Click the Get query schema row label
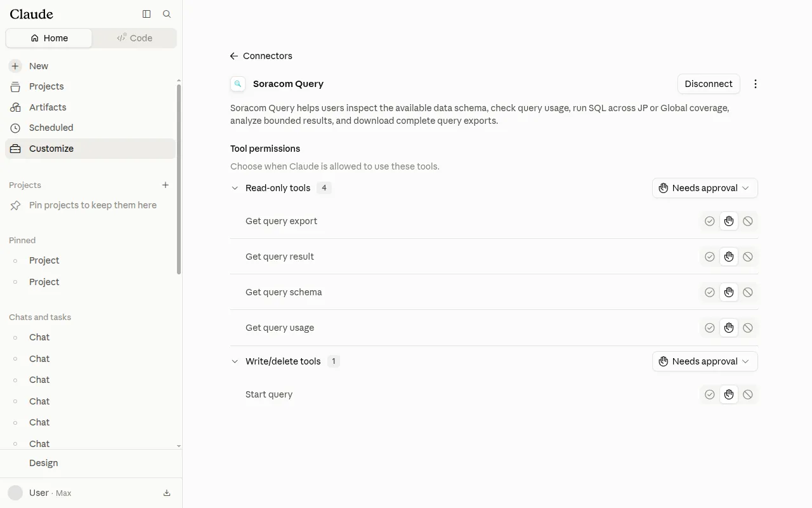 [x=284, y=292]
